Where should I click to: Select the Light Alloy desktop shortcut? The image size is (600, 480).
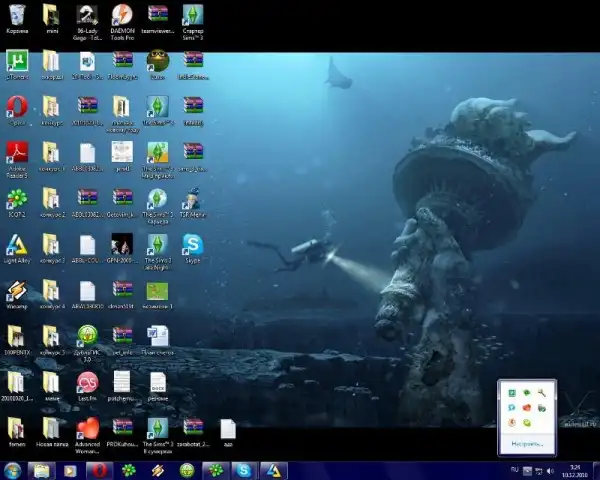(x=16, y=245)
